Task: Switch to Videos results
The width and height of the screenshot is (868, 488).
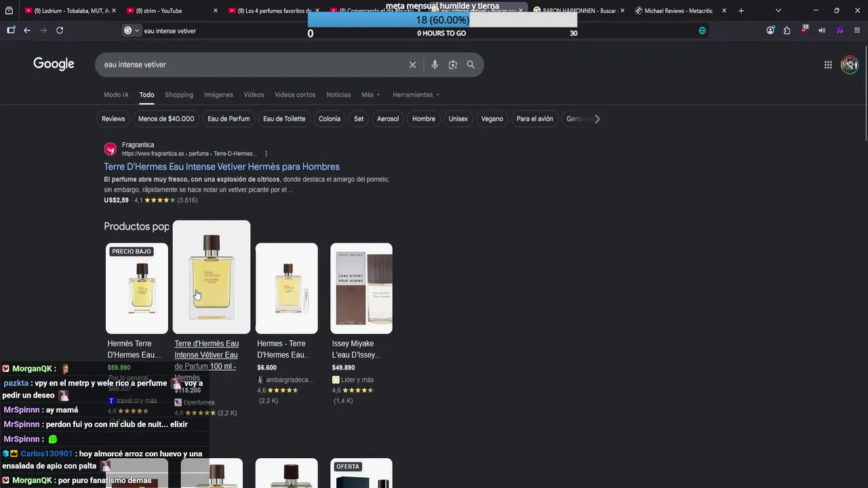Action: (x=254, y=95)
